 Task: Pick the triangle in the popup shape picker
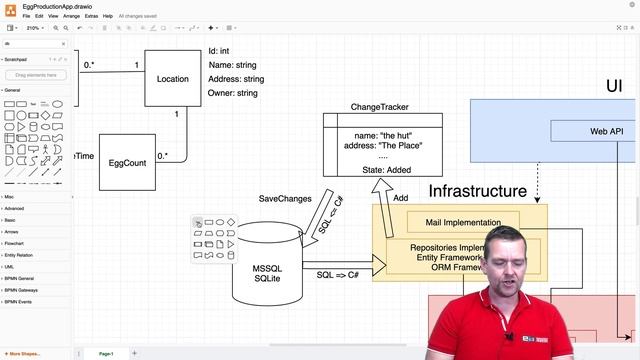pyautogui.click(x=231, y=244)
